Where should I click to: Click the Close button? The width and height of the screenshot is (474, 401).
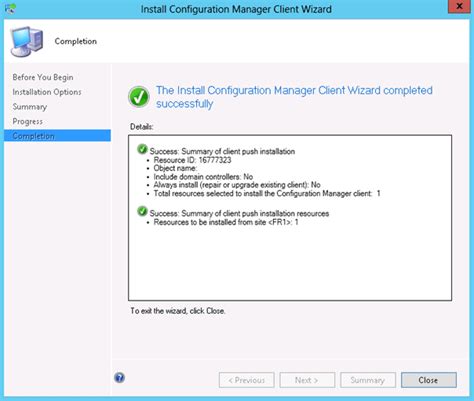[x=429, y=380]
